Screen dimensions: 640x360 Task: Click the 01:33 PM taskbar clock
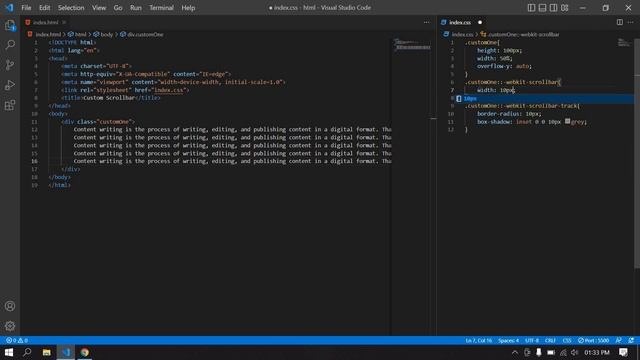click(597, 352)
